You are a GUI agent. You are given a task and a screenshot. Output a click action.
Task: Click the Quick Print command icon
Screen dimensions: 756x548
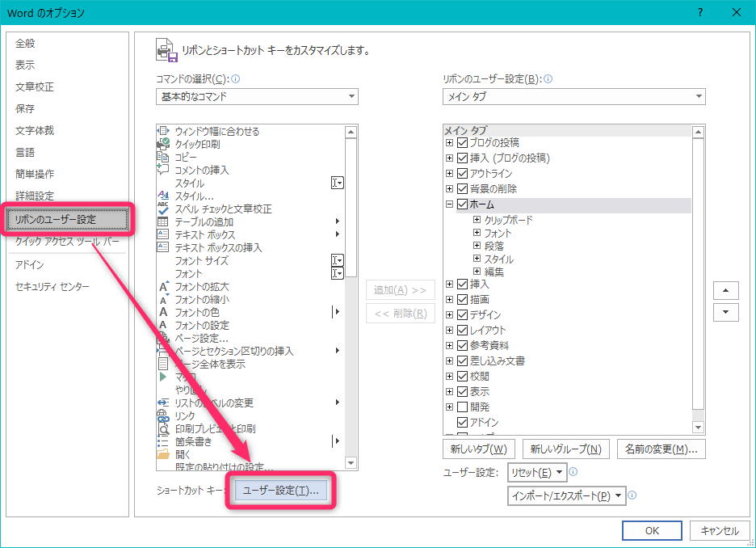162,145
